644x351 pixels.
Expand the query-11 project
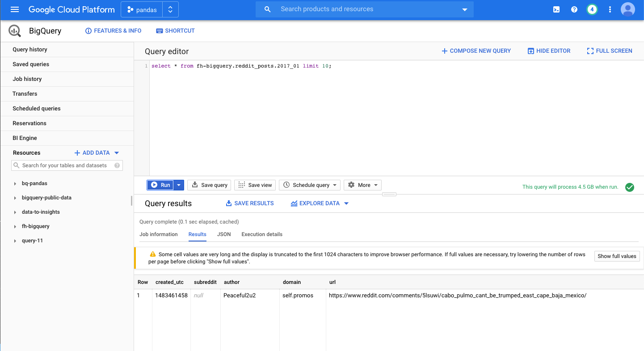pos(15,241)
